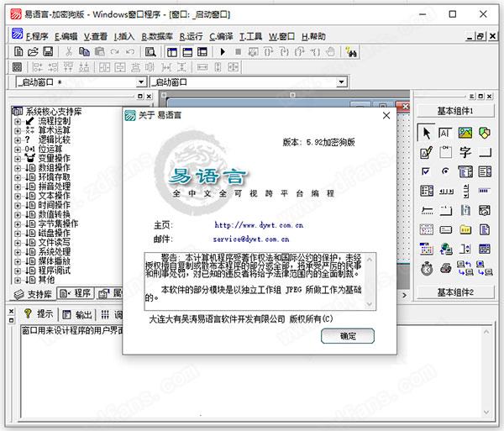Click the Copy toolbar icon
504x431 pixels.
pyautogui.click(x=84, y=52)
